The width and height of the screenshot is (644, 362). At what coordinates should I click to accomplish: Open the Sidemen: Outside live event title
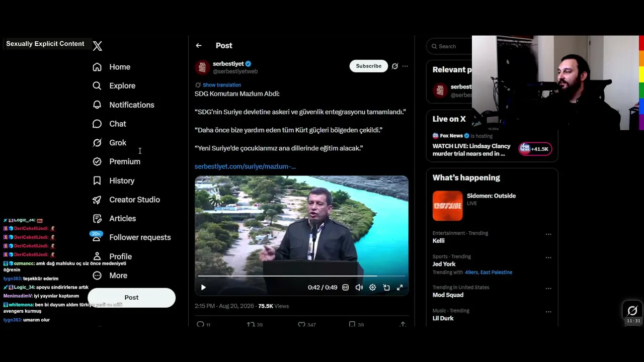point(491,196)
